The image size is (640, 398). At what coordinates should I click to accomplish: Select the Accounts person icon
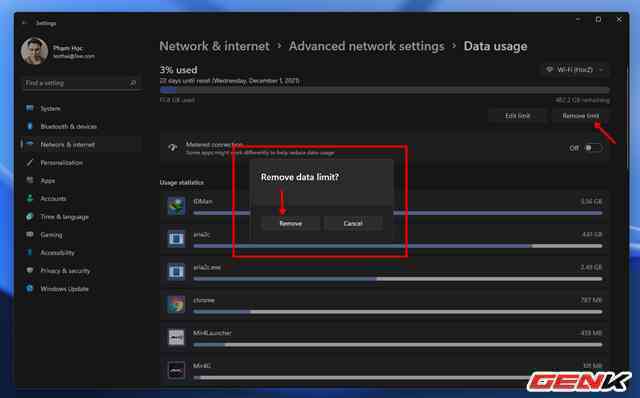click(30, 198)
